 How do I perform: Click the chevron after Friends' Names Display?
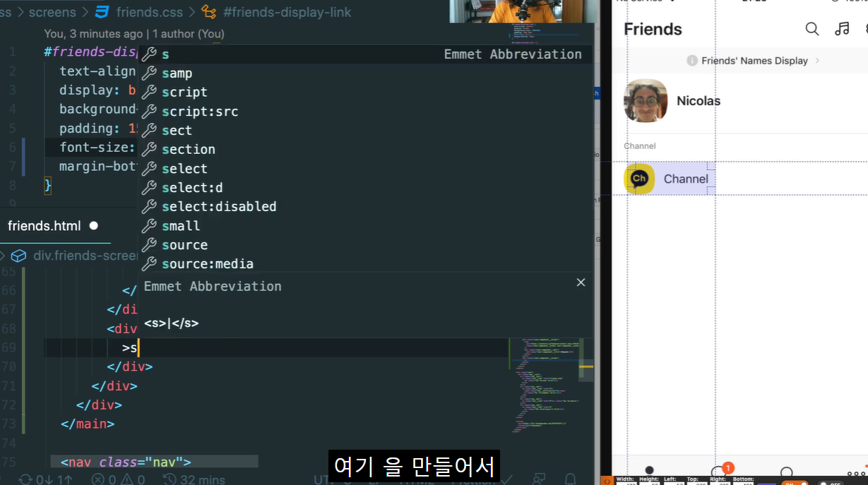pyautogui.click(x=817, y=61)
